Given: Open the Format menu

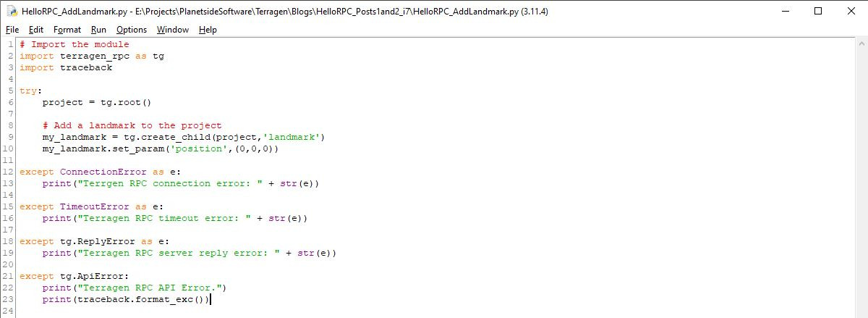Looking at the screenshot, I should point(67,30).
